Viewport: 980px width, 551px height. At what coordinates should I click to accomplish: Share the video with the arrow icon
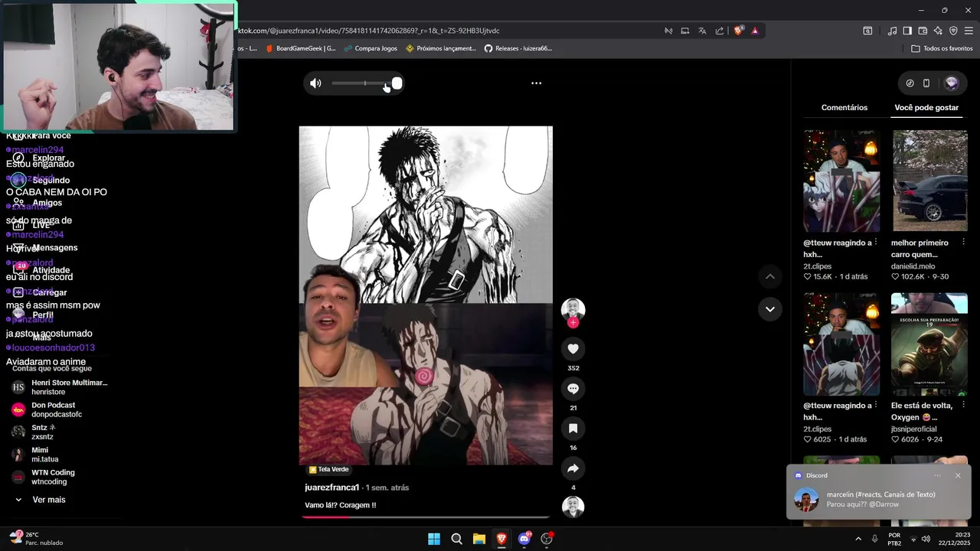pos(573,468)
